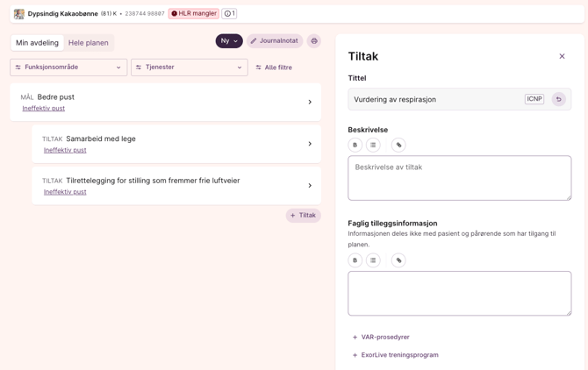Click the Journalnotat button
The image size is (588, 370).
coord(275,41)
